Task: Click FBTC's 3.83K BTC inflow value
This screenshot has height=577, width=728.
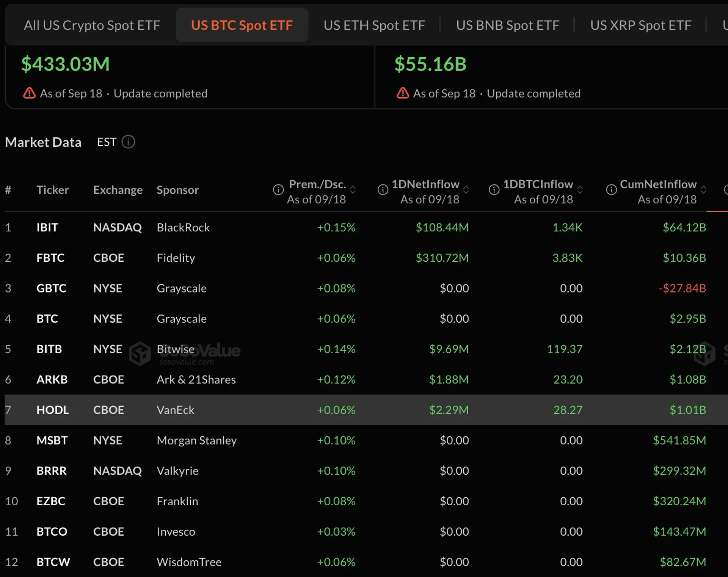Action: pyautogui.click(x=567, y=258)
